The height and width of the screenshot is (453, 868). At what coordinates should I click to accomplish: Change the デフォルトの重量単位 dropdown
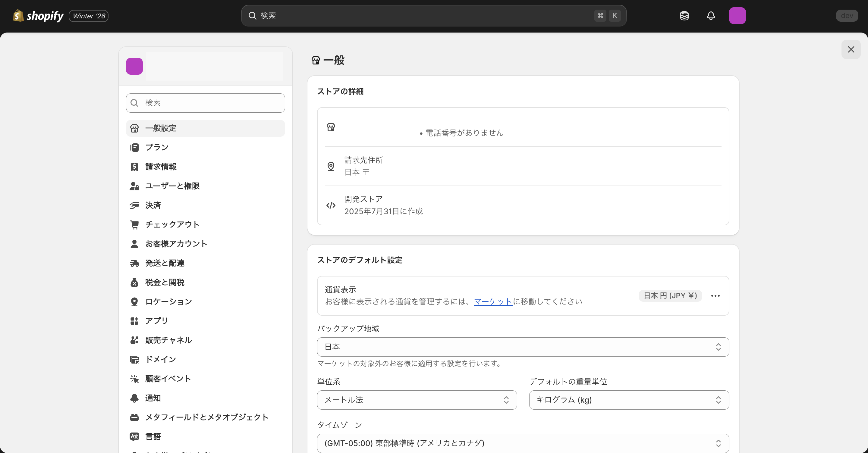(x=628, y=400)
